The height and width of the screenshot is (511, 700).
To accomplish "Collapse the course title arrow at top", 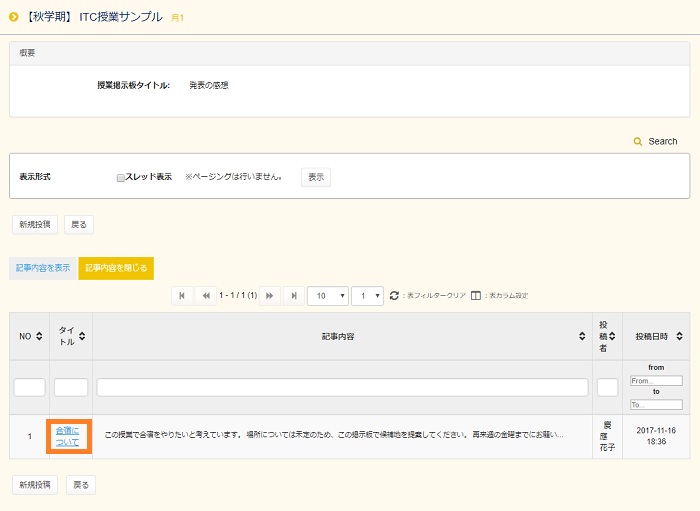I will [x=14, y=18].
